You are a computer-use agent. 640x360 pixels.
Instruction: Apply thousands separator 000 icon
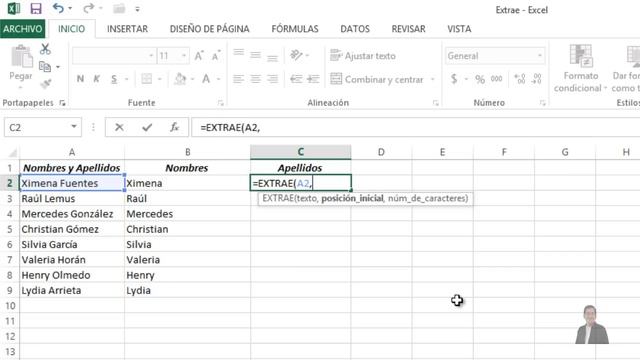pos(496,79)
